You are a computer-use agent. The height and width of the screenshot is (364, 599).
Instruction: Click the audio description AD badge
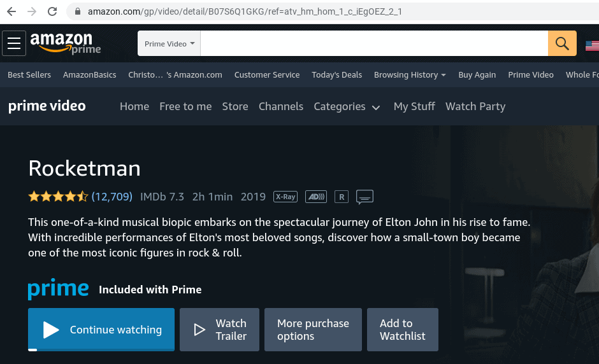(x=316, y=197)
